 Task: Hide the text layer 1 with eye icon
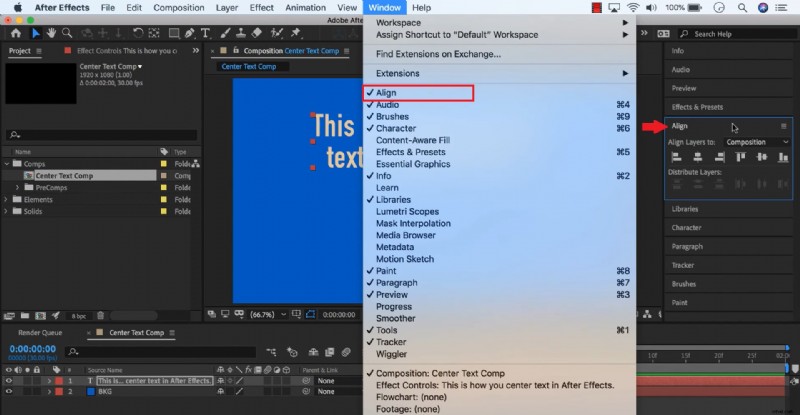(x=9, y=381)
